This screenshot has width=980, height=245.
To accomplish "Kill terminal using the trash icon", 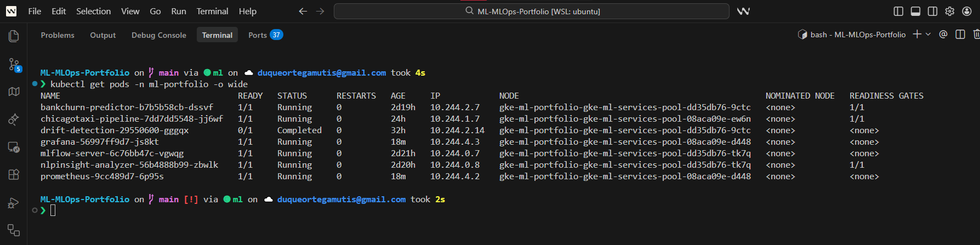I will click(976, 35).
